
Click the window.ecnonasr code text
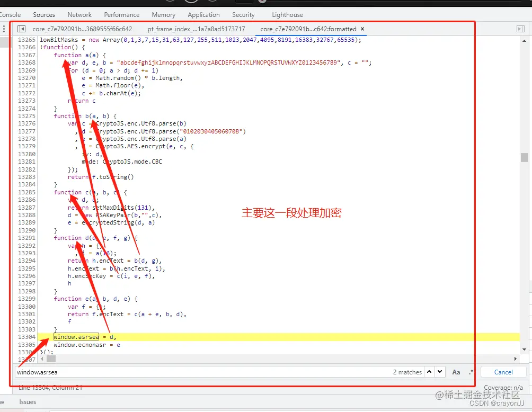79,345
